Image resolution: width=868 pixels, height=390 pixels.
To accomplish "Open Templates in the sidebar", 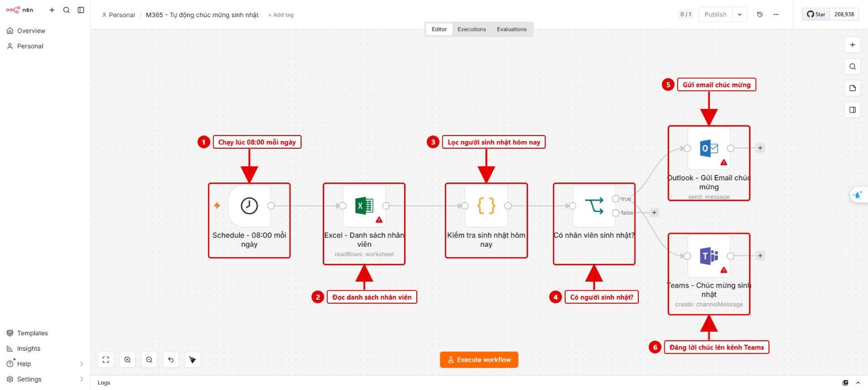I will pyautogui.click(x=45, y=333).
